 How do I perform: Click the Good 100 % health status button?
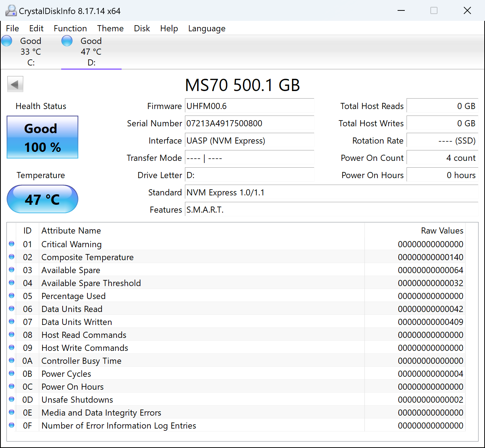42,137
